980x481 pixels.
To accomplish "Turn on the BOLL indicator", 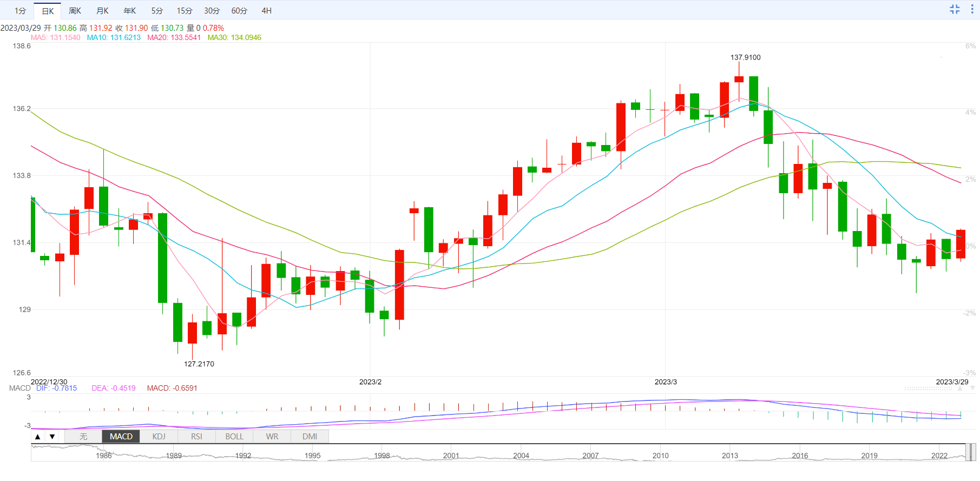I will 234,437.
